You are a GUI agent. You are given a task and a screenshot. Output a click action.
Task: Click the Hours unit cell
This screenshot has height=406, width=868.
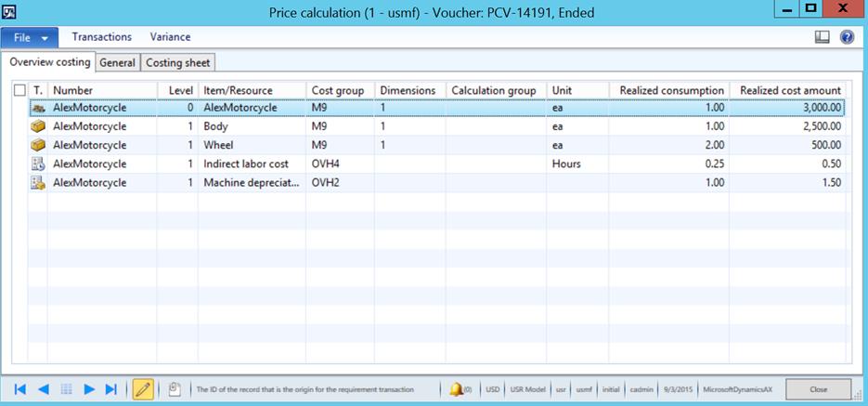[x=578, y=164]
